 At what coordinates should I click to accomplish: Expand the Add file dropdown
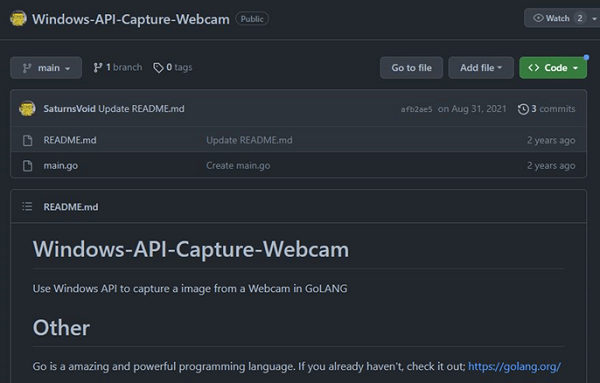coord(481,68)
